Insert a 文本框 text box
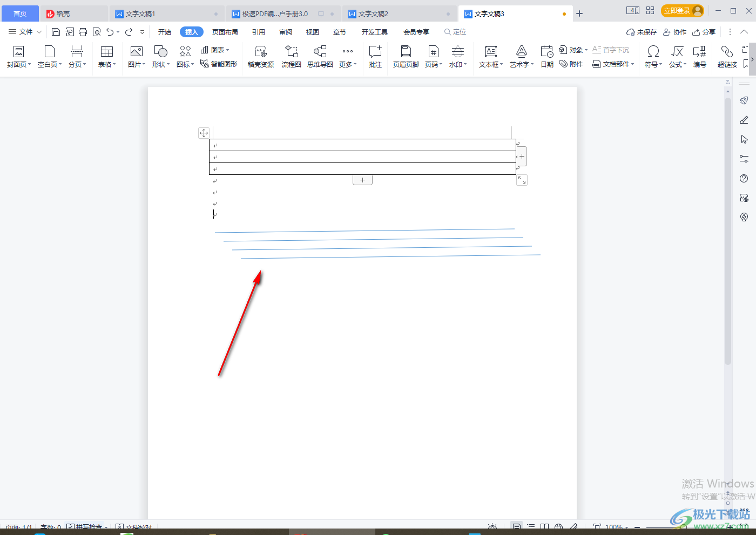756x535 pixels. [x=491, y=57]
